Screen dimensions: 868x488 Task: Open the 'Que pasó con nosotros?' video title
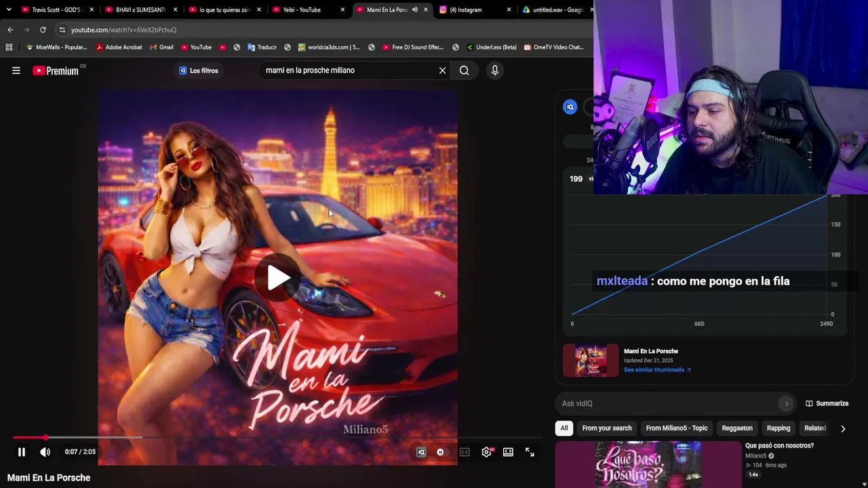pos(779,446)
